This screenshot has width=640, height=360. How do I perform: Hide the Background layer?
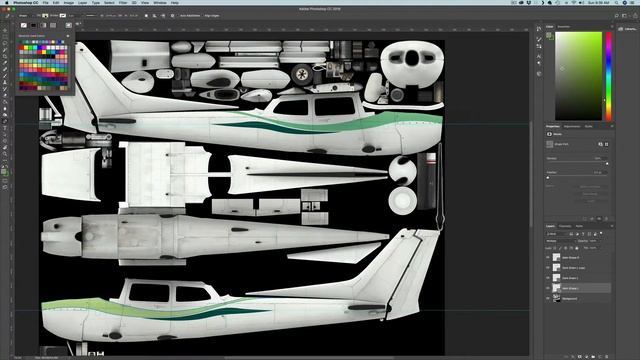[x=548, y=298]
